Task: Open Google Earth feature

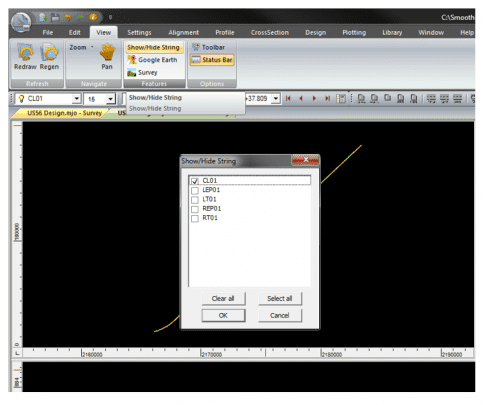Action: (x=152, y=60)
